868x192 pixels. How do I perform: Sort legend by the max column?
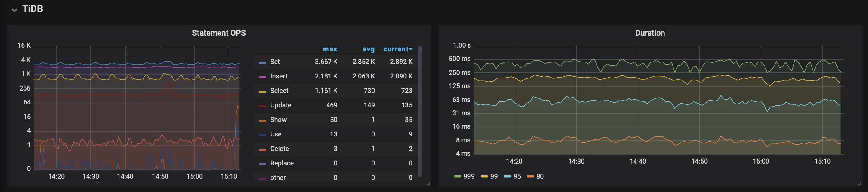point(330,49)
